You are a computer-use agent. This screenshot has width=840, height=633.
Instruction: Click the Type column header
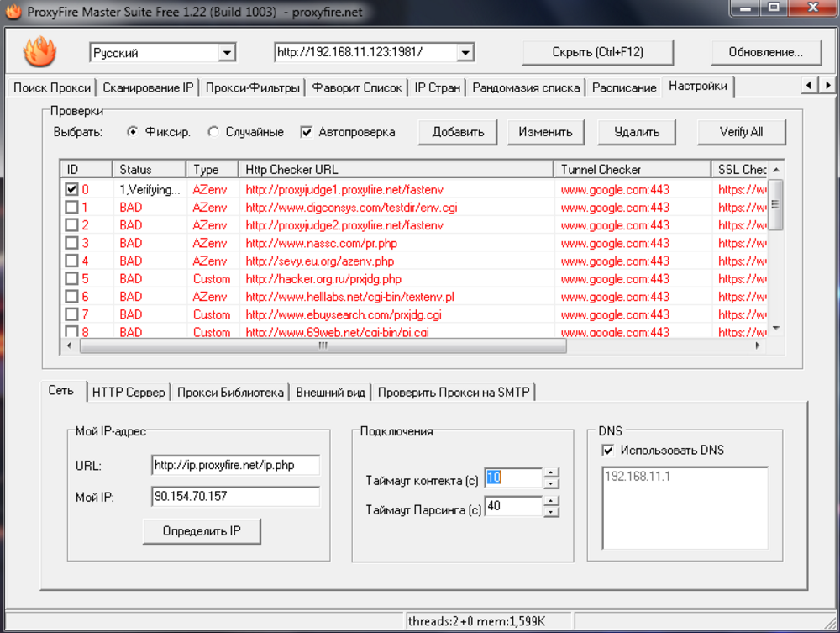(212, 169)
